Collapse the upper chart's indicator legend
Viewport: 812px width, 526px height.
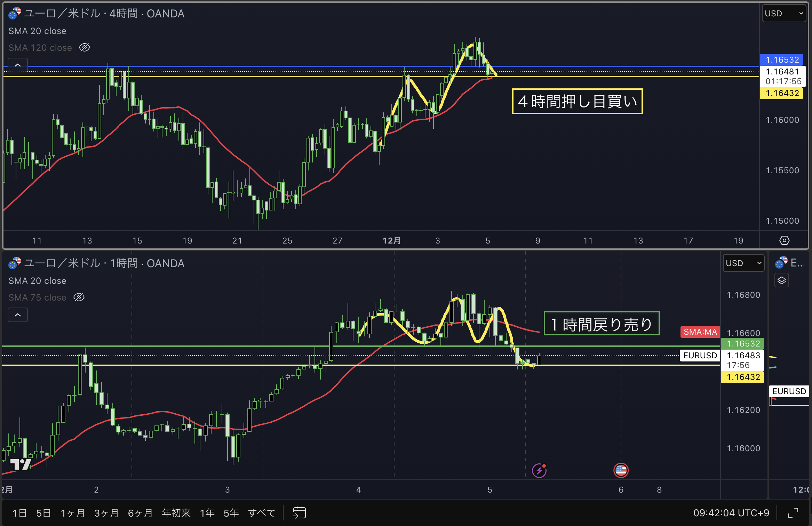pos(18,65)
